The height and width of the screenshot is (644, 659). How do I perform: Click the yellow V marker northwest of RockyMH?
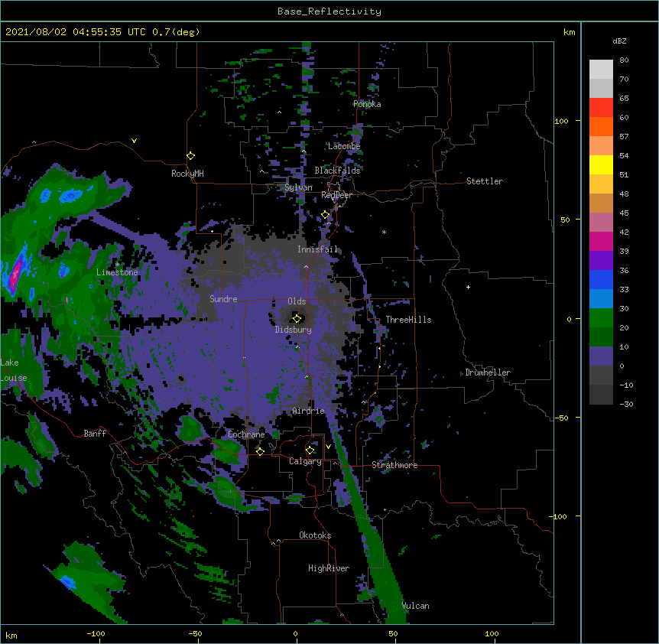tap(134, 141)
